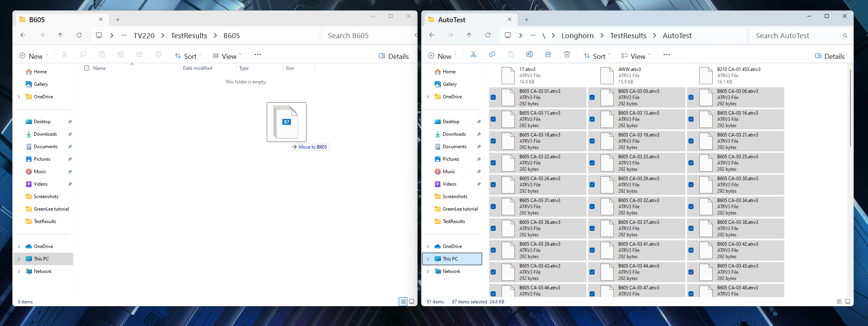This screenshot has height=326, width=868.
Task: Go up one level in AutoTest window
Action: tap(469, 35)
